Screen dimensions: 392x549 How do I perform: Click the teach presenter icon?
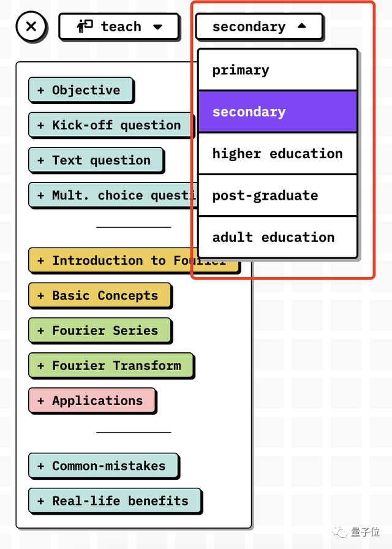85,27
